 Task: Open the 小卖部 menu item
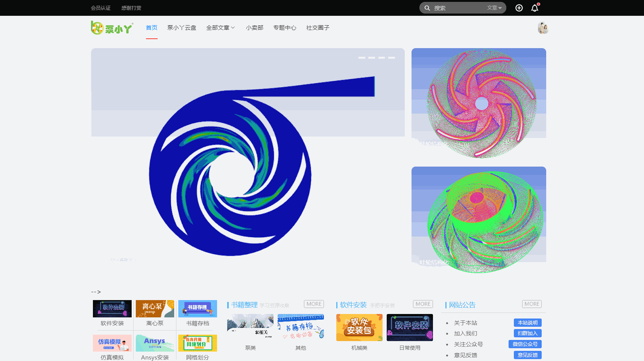(x=255, y=28)
